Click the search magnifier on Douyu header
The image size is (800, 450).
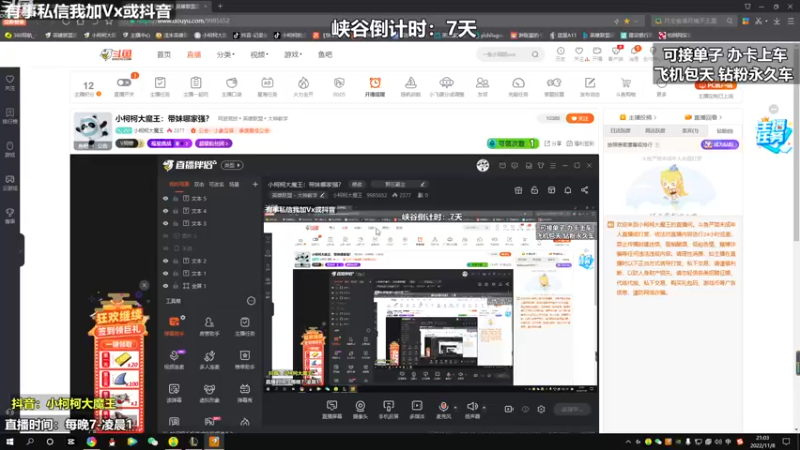(535, 54)
